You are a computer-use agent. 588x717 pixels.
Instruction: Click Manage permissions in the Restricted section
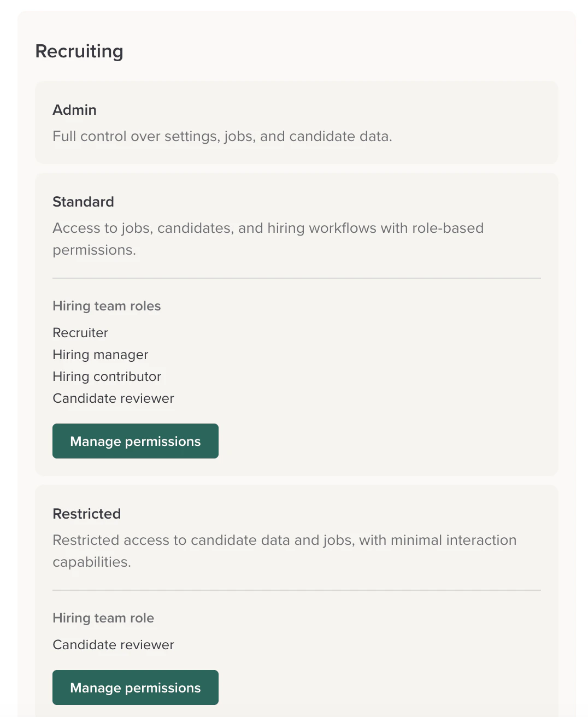coord(135,687)
